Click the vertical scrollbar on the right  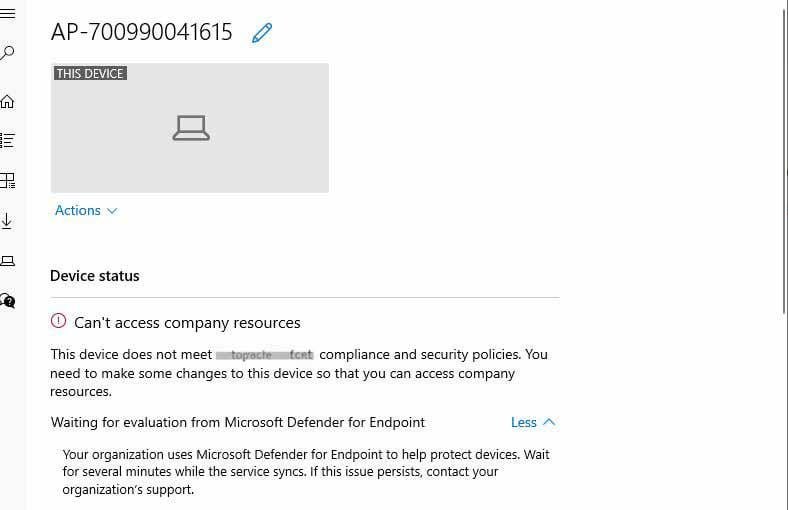point(785,161)
